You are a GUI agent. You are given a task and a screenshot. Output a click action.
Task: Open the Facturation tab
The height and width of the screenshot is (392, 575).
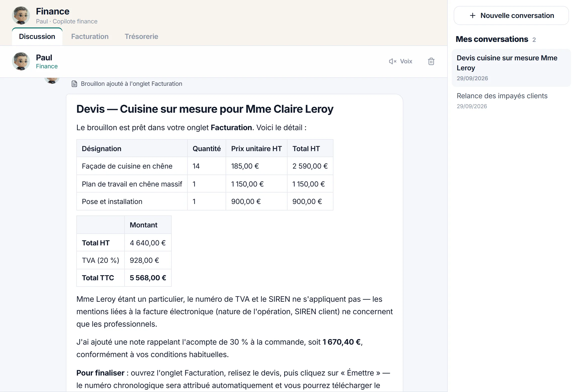[x=90, y=36]
